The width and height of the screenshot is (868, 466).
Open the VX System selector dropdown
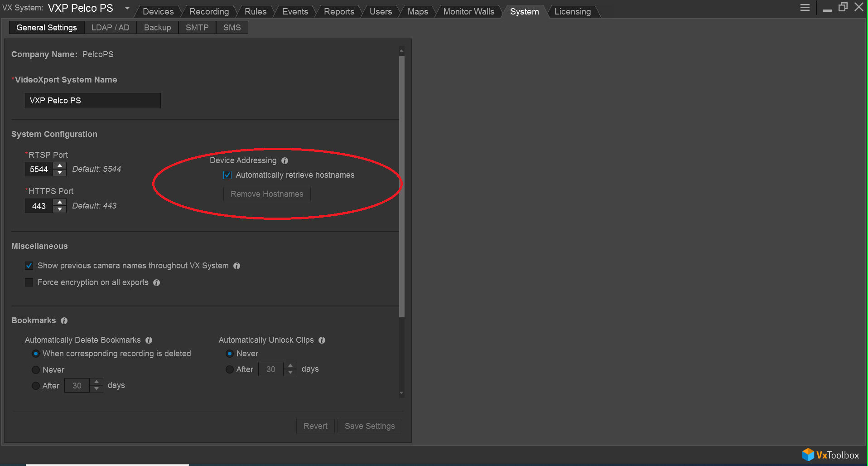click(x=127, y=8)
